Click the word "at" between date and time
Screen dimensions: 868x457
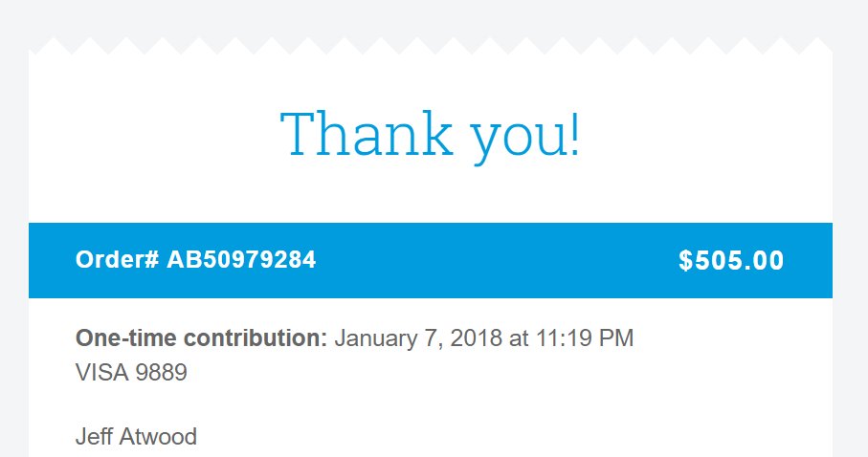tap(522, 338)
